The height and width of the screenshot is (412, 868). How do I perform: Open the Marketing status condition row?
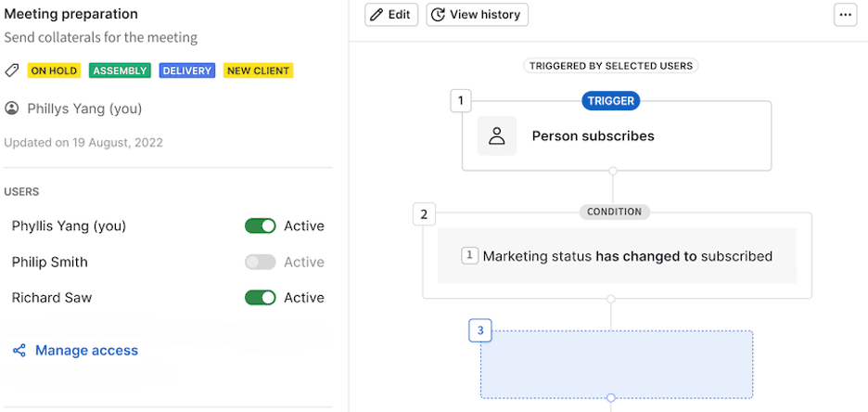pyautogui.click(x=617, y=256)
